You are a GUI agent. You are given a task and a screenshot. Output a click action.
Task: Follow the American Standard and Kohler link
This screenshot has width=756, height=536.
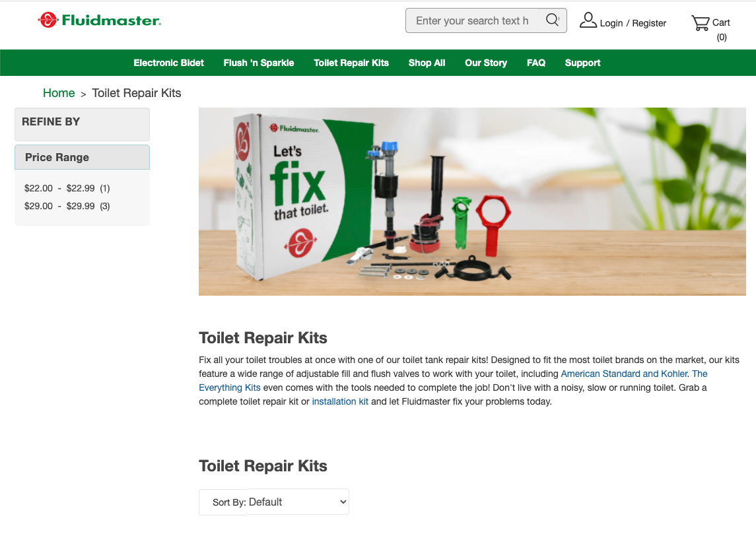pyautogui.click(x=624, y=374)
